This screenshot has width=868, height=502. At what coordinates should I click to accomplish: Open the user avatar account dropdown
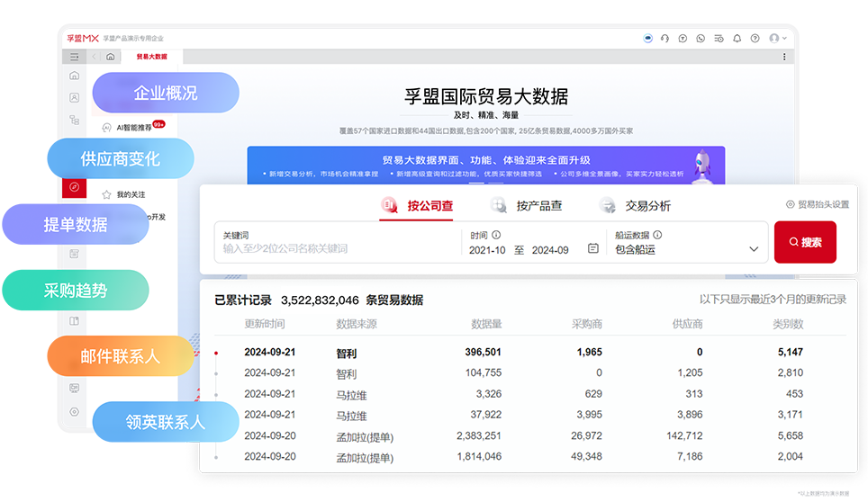(777, 39)
